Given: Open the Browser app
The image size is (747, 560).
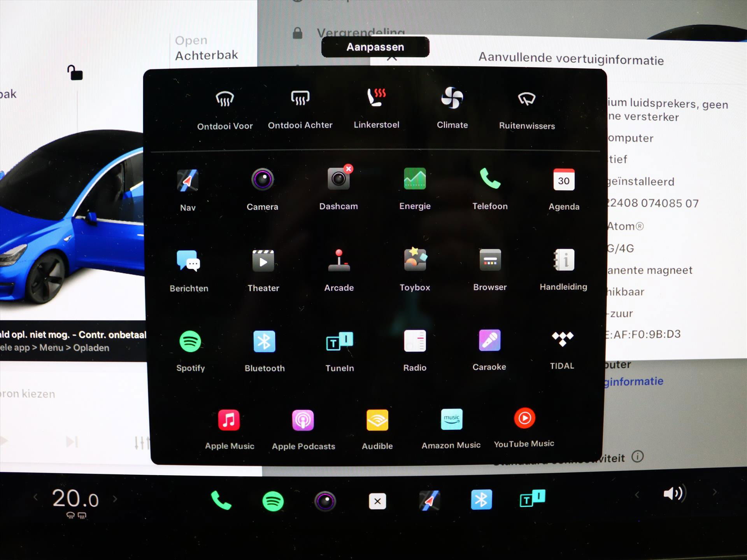Looking at the screenshot, I should coord(490,270).
